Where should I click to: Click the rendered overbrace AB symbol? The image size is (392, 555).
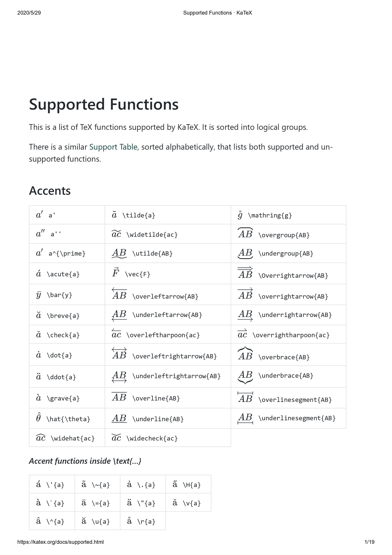tap(245, 354)
